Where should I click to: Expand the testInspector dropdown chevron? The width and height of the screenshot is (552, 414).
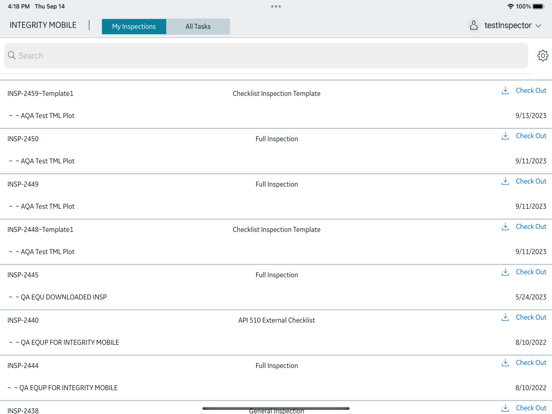pos(538,26)
